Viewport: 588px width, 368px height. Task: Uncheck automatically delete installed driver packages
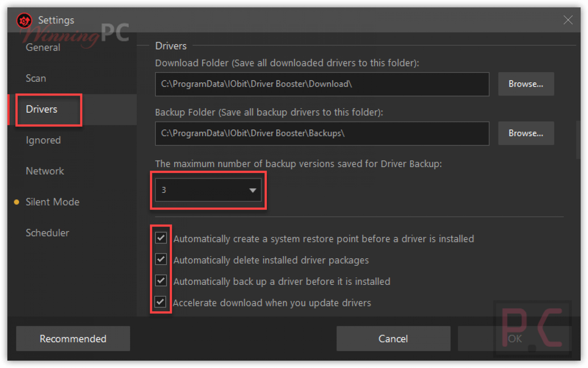(161, 259)
